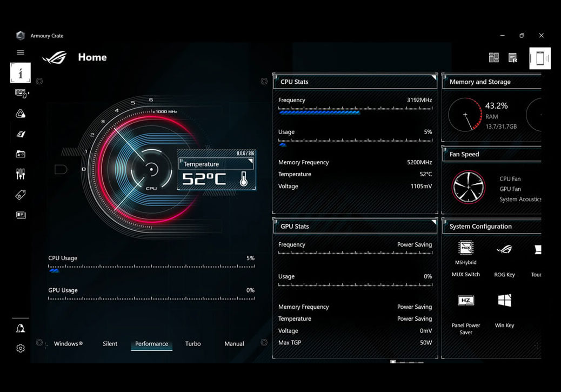
Task: Click the 1105mV voltage value
Action: 421,186
